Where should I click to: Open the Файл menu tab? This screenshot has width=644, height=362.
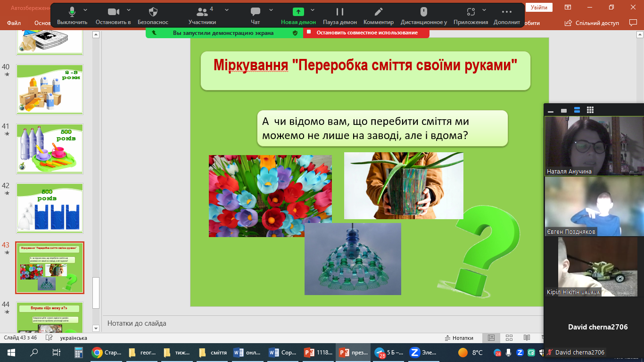[14, 23]
